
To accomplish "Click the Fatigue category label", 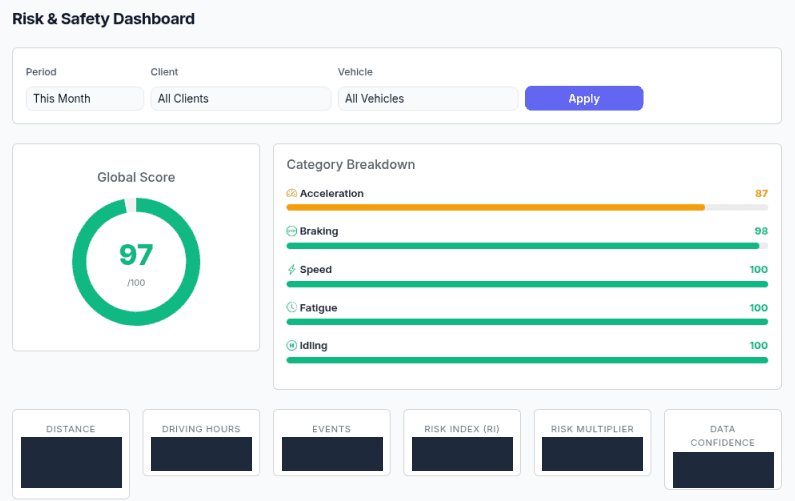I will click(318, 308).
